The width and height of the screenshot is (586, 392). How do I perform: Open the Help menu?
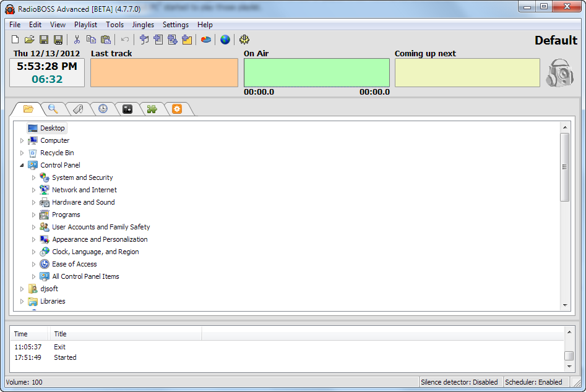[205, 25]
